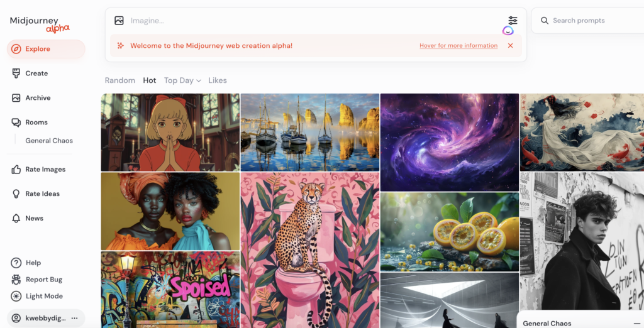The image size is (644, 328).
Task: Open the settings sliders icon
Action: coord(513,20)
